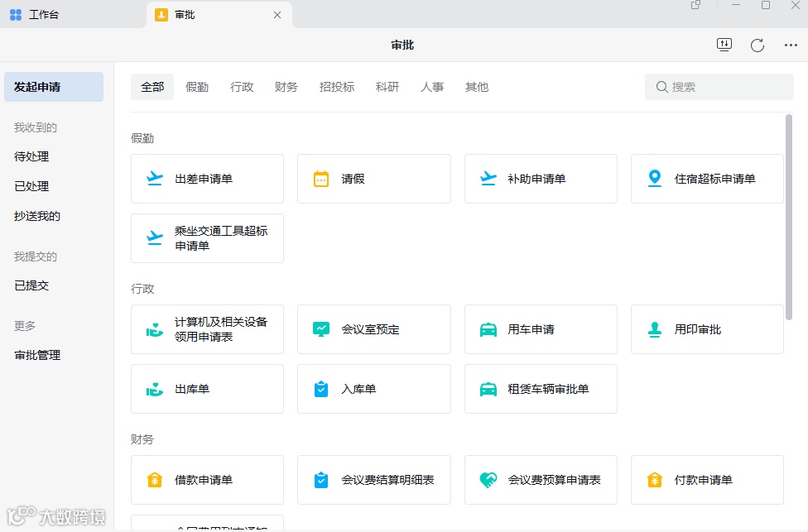The height and width of the screenshot is (532, 808).
Task: Click the 会议费预算申请表 handshake icon
Action: pyautogui.click(x=488, y=480)
